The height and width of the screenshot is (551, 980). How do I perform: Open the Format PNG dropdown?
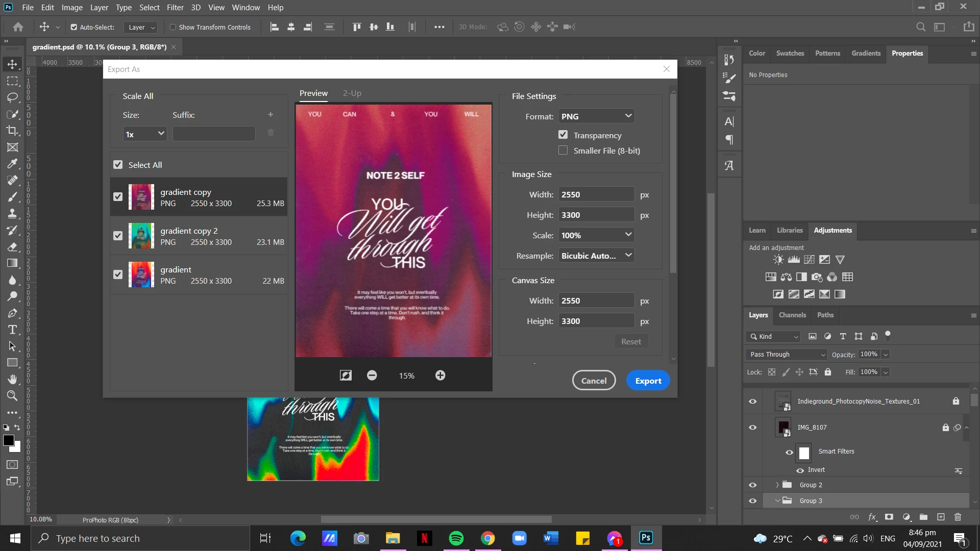(596, 116)
